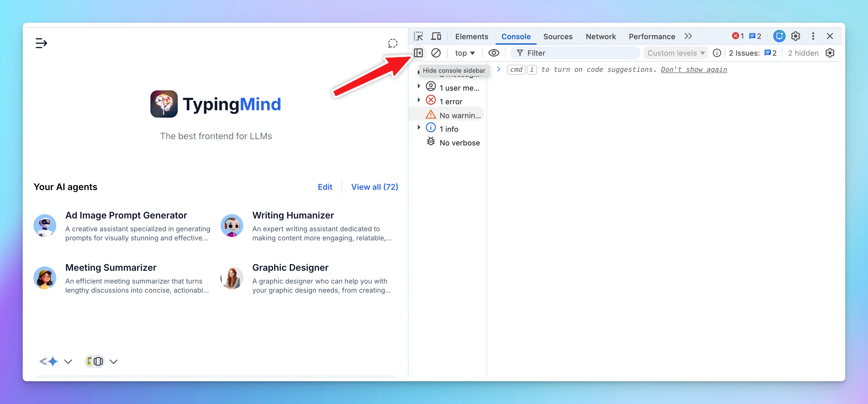Image resolution: width=868 pixels, height=404 pixels.
Task: Clear the console with the ban icon
Action: point(436,53)
